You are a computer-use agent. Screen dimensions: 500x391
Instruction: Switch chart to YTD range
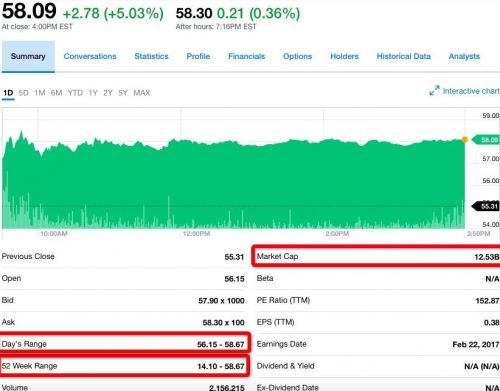[75, 93]
